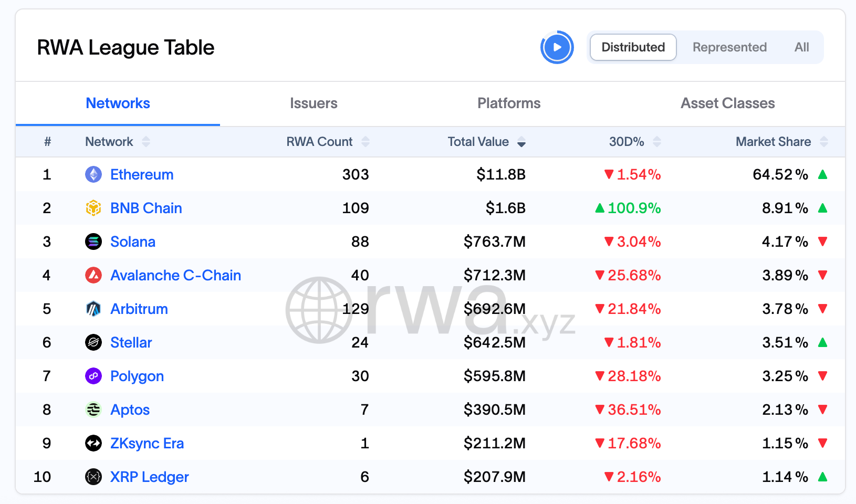Screen dimensions: 856x504
Task: Click the BNB Chain logo icon
Action: pos(93,208)
